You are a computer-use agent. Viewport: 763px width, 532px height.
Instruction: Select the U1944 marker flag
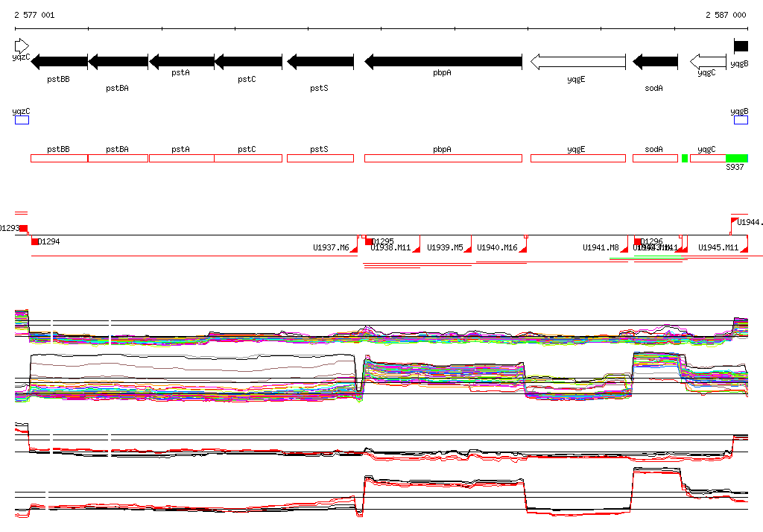click(x=734, y=221)
